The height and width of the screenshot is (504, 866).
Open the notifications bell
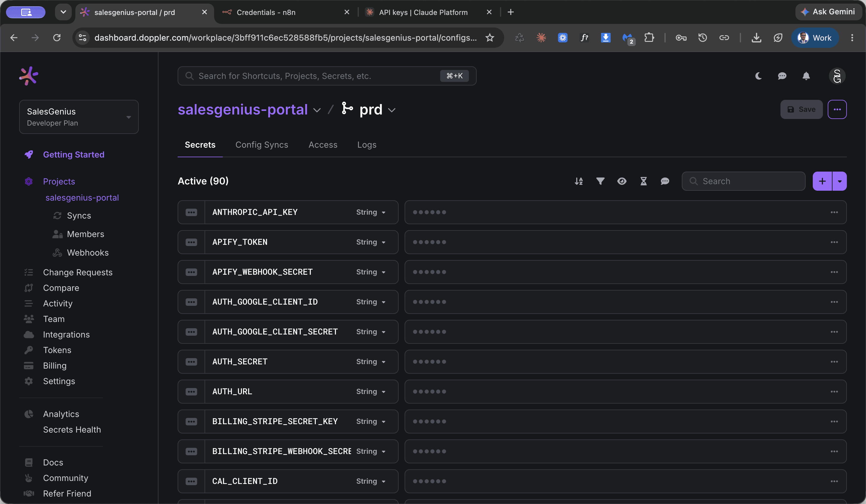coord(806,76)
